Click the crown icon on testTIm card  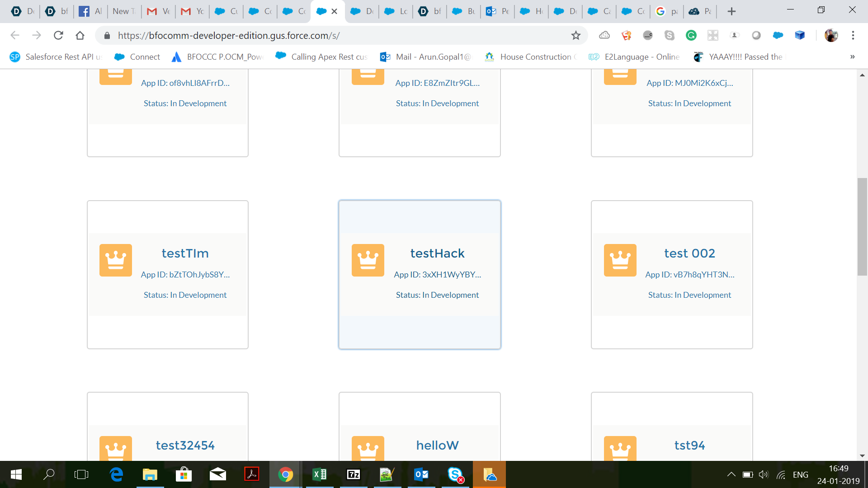click(115, 260)
